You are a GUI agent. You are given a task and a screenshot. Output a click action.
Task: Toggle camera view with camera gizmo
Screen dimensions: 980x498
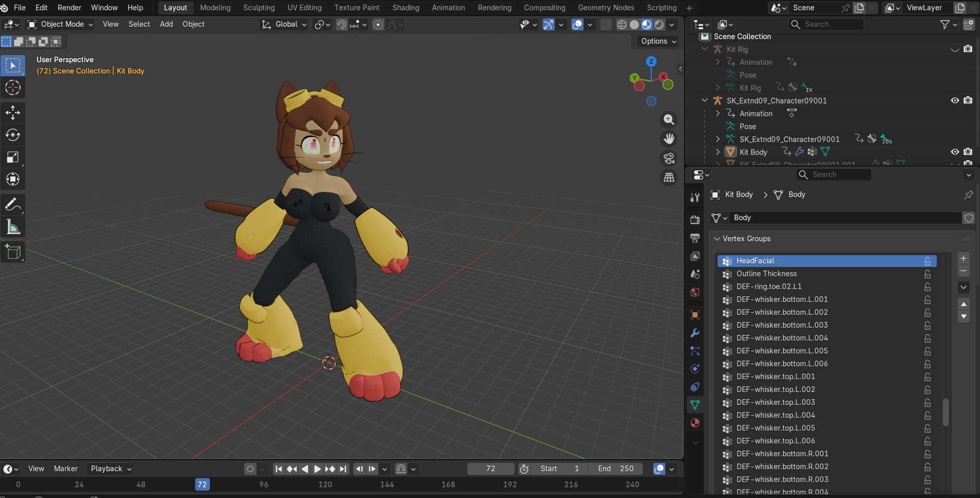pyautogui.click(x=669, y=158)
